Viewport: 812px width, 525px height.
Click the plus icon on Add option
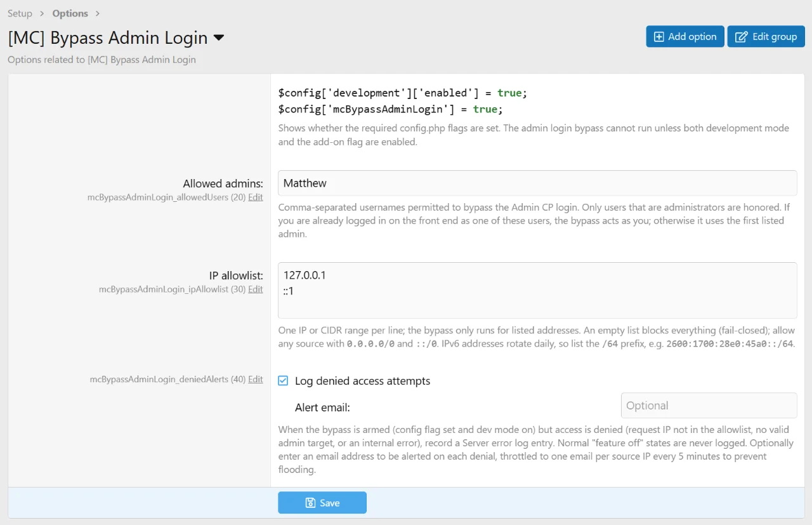point(659,37)
